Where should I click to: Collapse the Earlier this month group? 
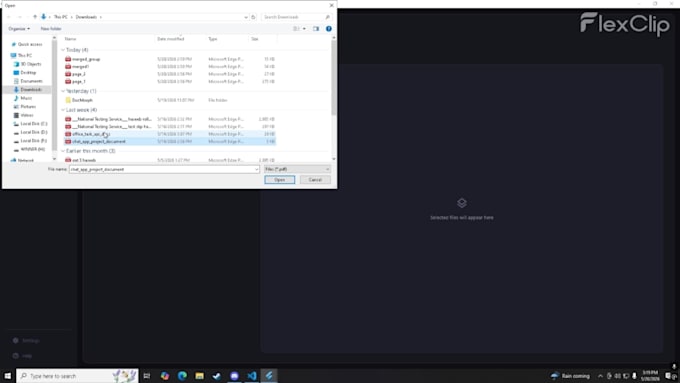point(63,151)
